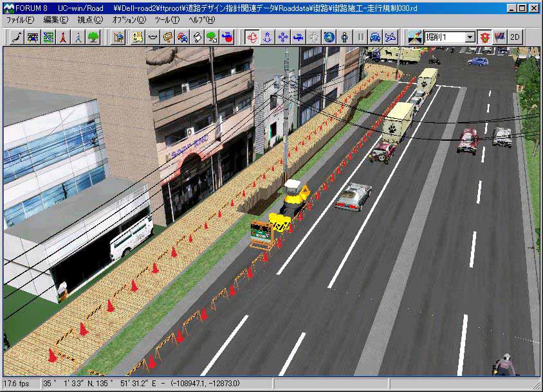Click the bowl-shaped icon
This screenshot has height=392, width=543.
click(x=152, y=37)
